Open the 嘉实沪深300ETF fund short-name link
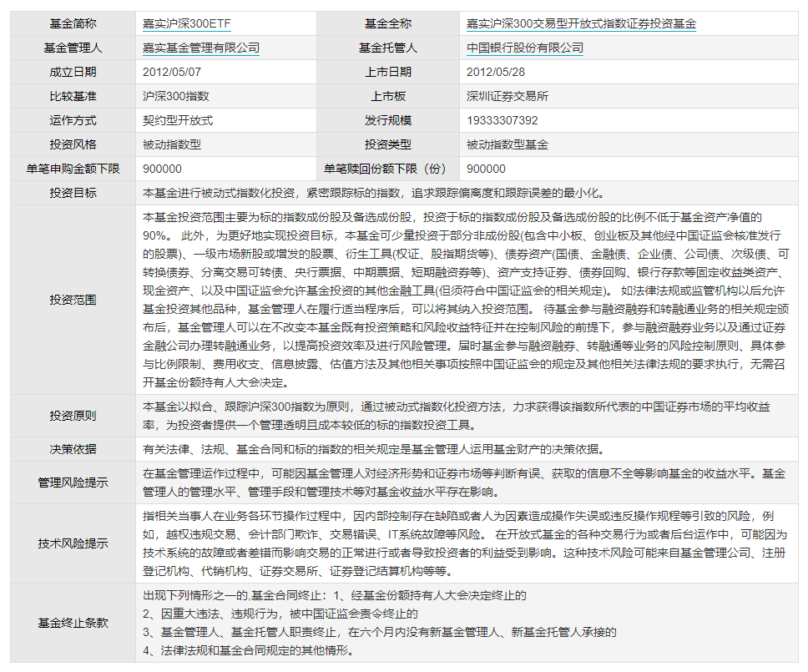The image size is (808, 672). (x=186, y=23)
